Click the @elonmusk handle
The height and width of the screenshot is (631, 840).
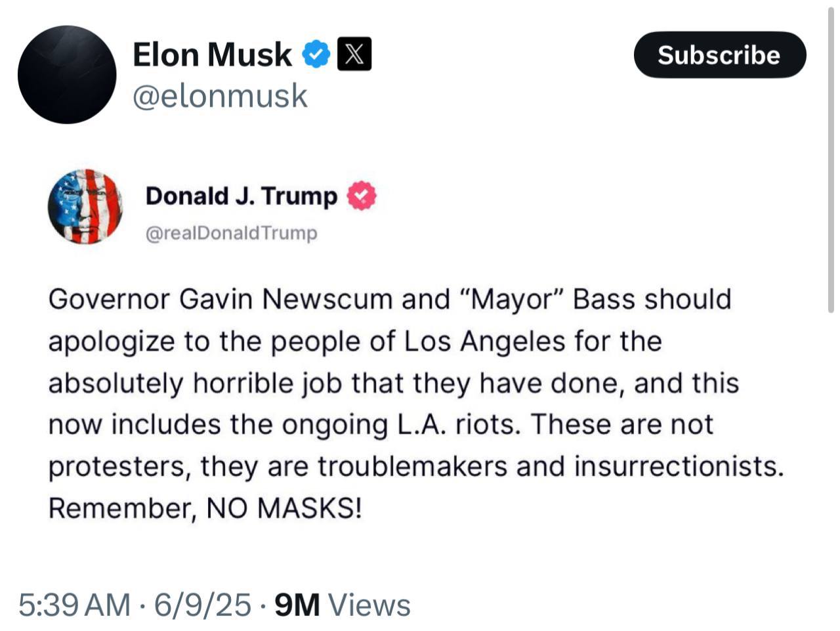(220, 97)
